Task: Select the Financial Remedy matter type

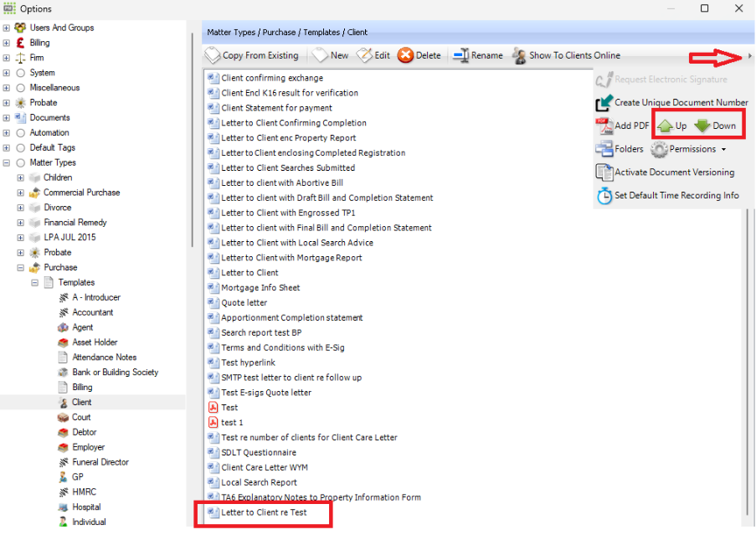Action: pyautogui.click(x=75, y=222)
